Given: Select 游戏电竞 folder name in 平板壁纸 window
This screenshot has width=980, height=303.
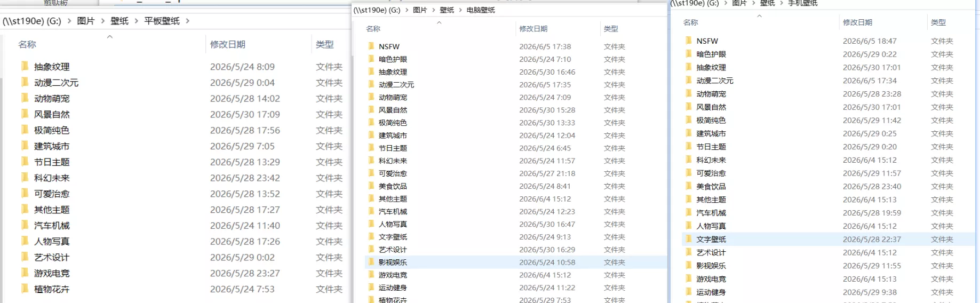Looking at the screenshot, I should coord(52,273).
